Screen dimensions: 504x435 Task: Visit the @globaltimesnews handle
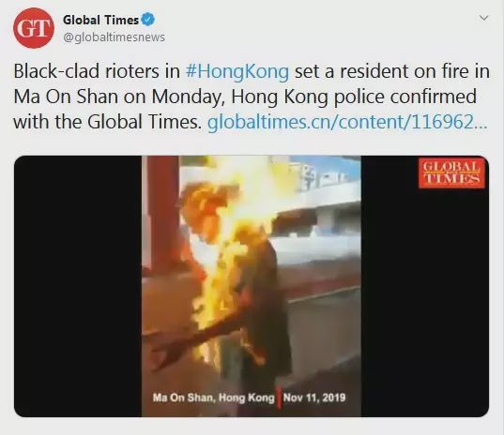pyautogui.click(x=114, y=37)
